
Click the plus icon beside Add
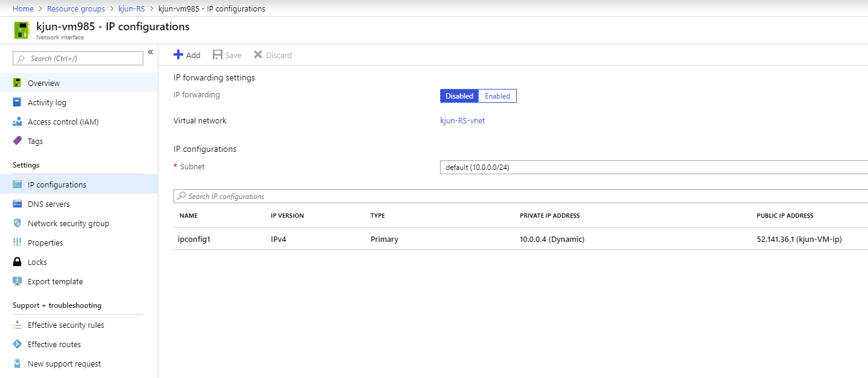pos(178,54)
